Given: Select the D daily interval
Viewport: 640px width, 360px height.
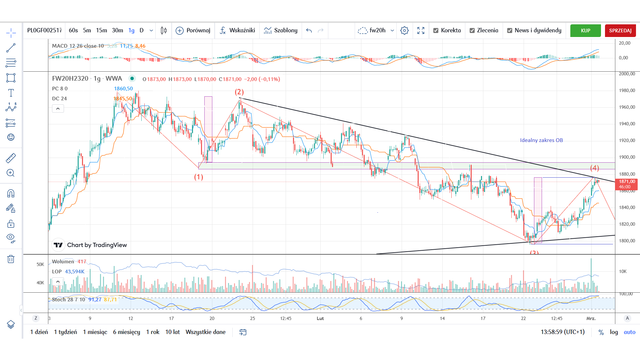Looking at the screenshot, I should coord(142,31).
